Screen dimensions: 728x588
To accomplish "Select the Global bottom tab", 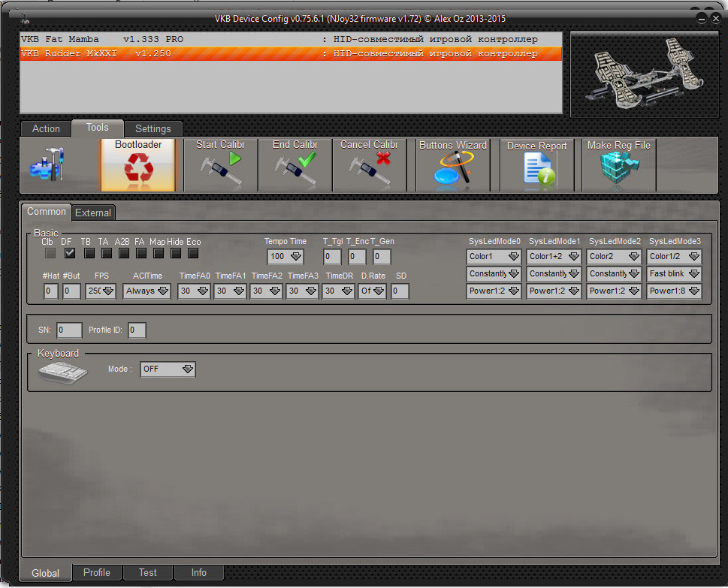I will pyautogui.click(x=46, y=573).
